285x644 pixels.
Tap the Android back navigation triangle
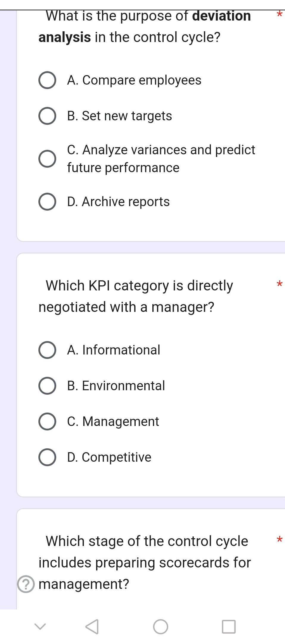click(92, 626)
